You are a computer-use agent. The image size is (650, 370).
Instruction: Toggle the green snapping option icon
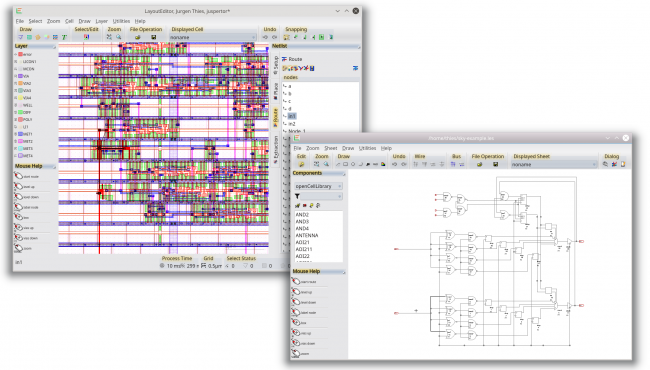tap(322, 37)
